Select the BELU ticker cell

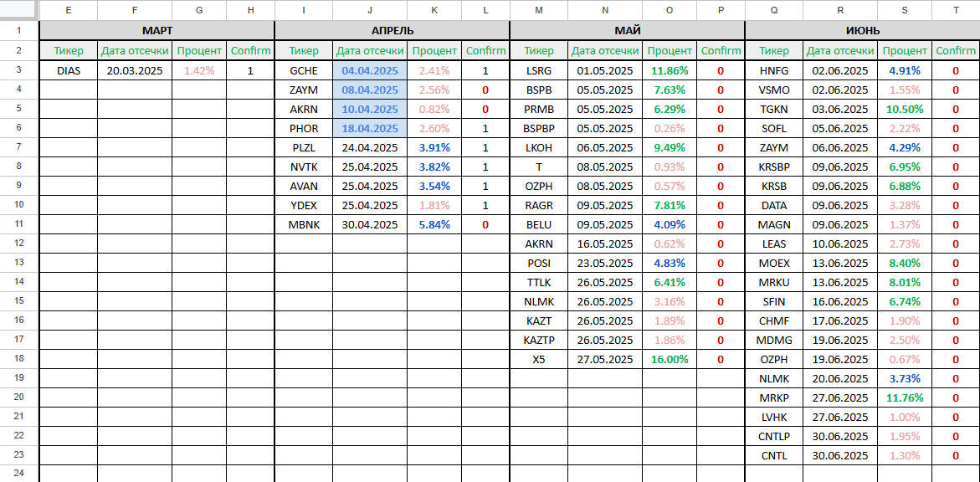pyautogui.click(x=539, y=224)
